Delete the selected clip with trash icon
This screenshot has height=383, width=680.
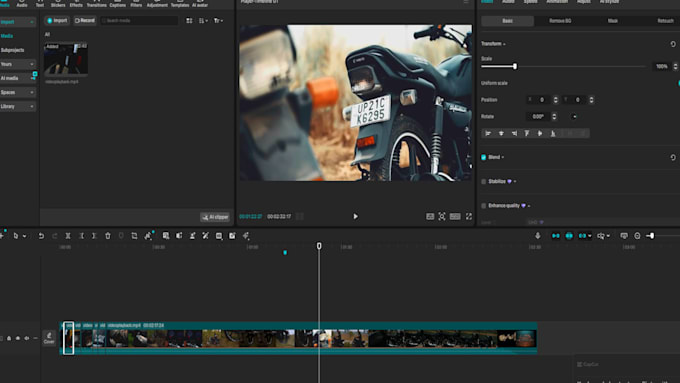pos(108,236)
